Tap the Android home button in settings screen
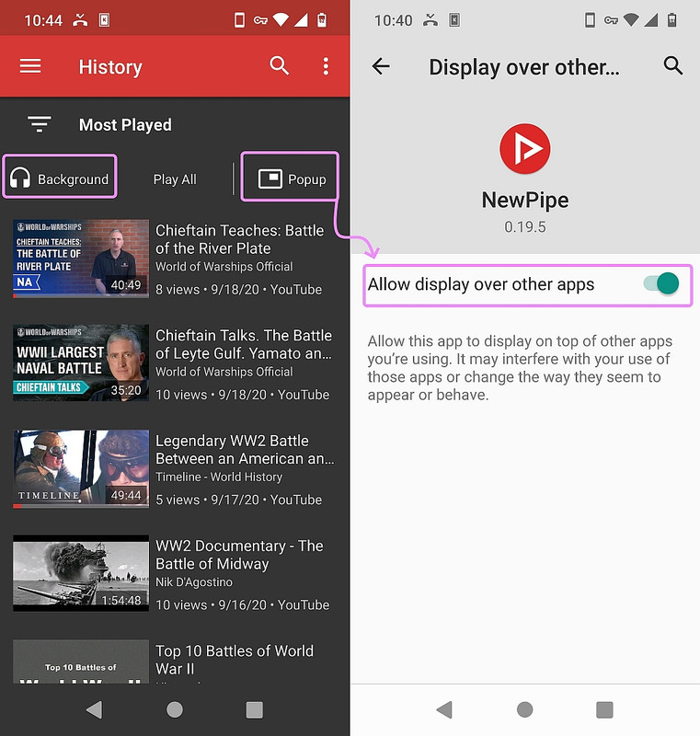 tap(524, 709)
